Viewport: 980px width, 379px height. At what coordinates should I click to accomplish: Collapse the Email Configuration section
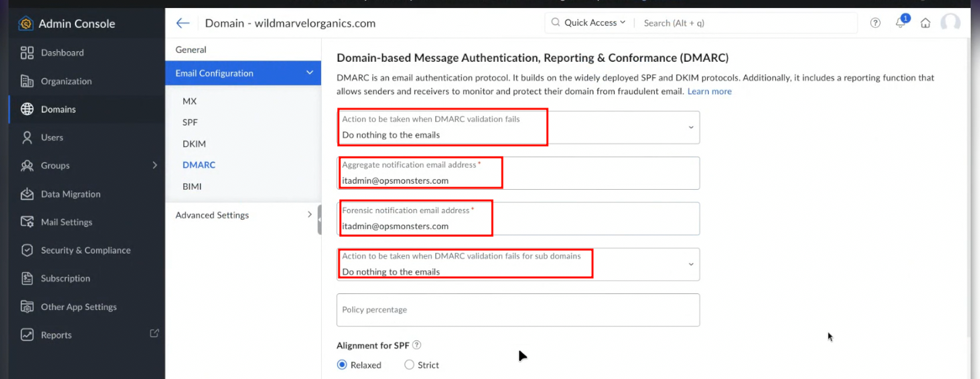(309, 73)
